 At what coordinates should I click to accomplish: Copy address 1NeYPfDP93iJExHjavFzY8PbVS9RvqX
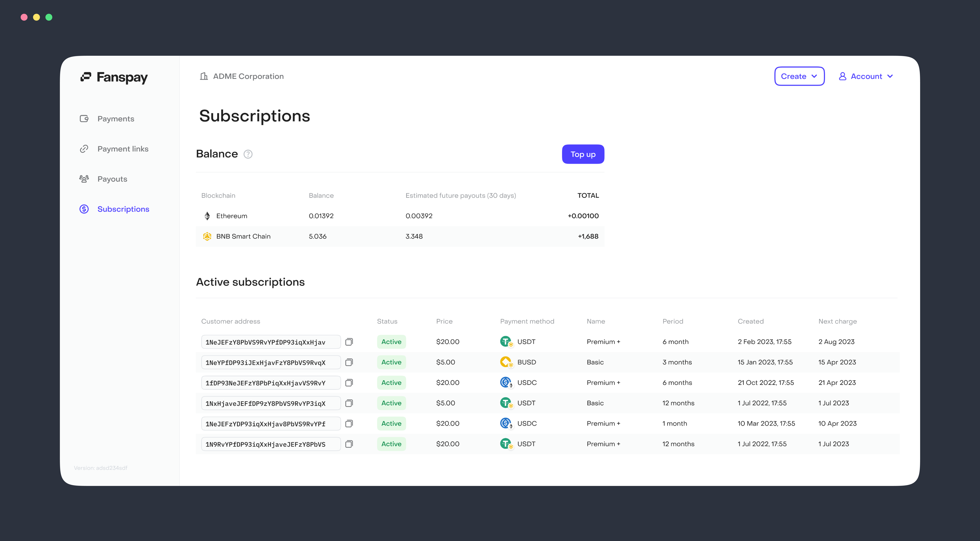tap(349, 362)
